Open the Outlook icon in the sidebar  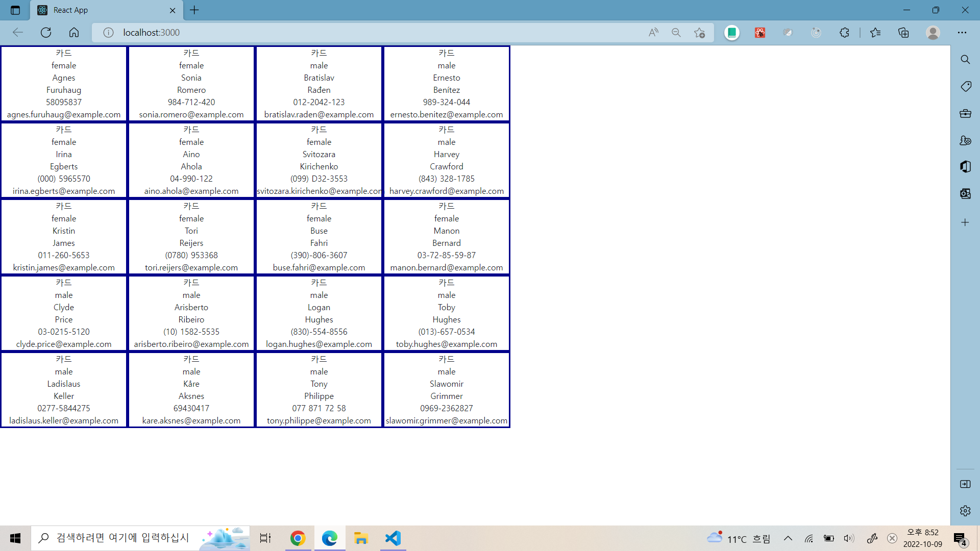[965, 193]
